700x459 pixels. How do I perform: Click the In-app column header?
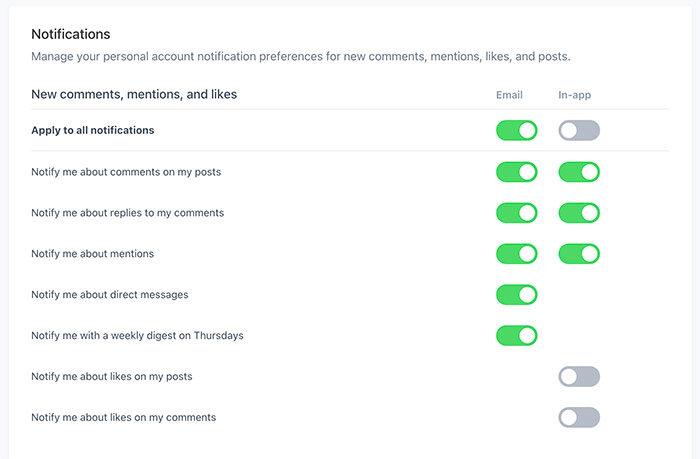point(575,95)
